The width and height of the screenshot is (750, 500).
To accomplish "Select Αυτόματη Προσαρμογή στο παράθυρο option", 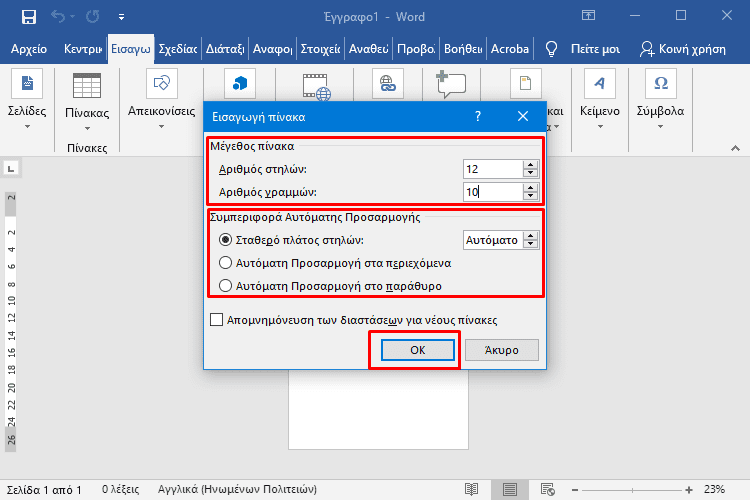I will pyautogui.click(x=225, y=286).
